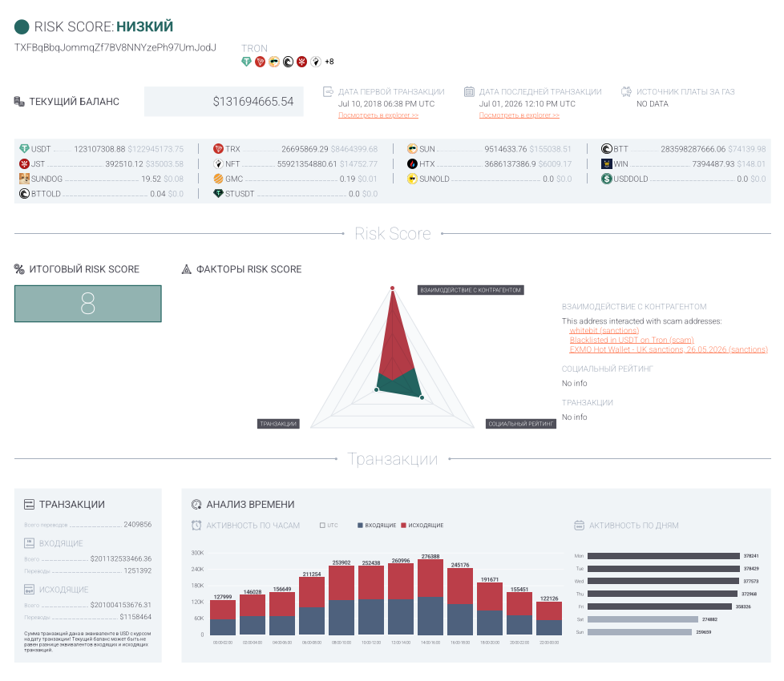
Task: Click the BTT token icon
Action: 607,149
